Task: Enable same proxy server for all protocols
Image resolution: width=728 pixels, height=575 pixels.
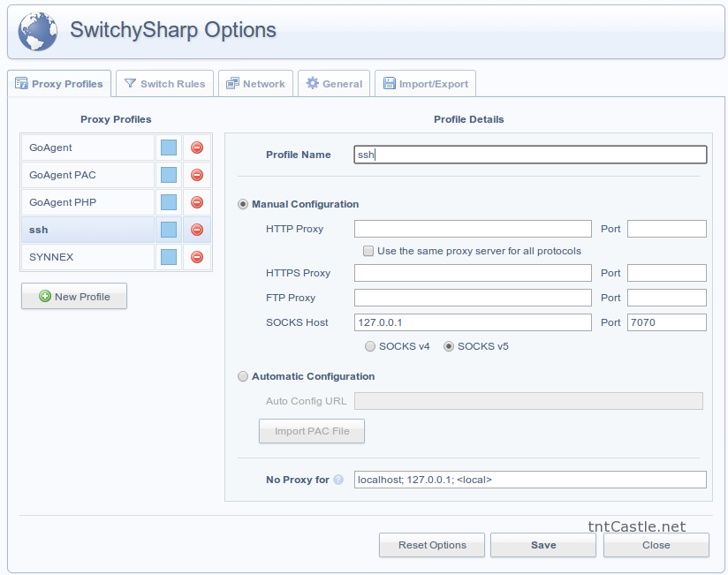Action: [x=368, y=251]
